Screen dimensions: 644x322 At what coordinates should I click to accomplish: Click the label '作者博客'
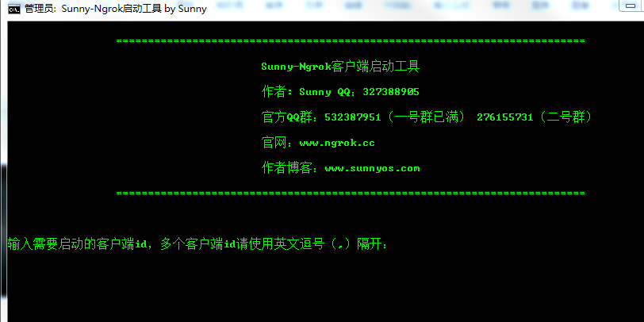[x=286, y=169]
